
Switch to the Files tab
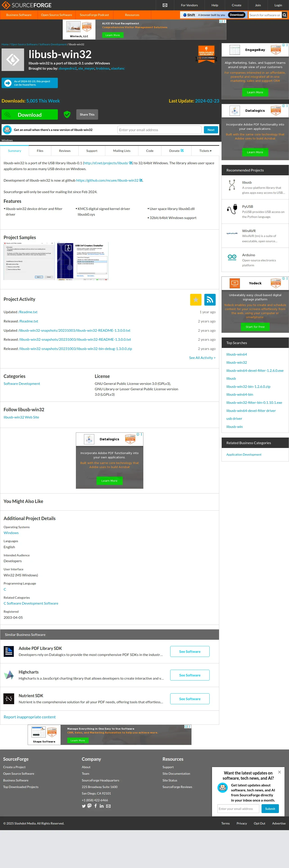point(40,151)
